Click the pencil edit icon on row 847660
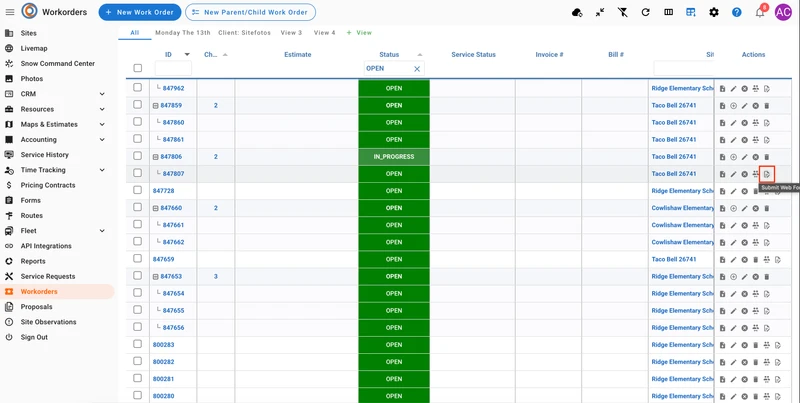The image size is (800, 403). (744, 208)
